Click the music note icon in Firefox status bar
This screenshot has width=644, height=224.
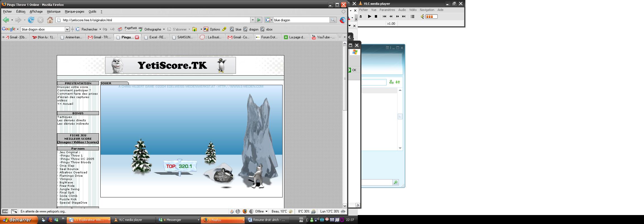232,211
